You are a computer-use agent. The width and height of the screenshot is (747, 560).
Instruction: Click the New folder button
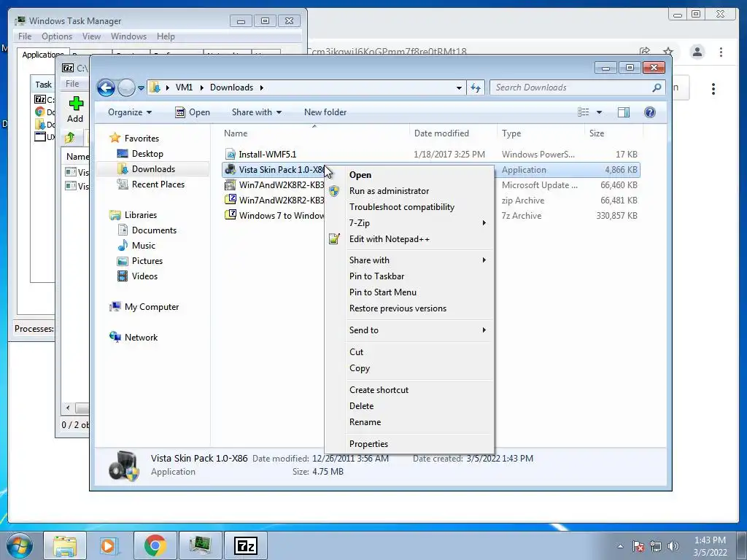click(325, 112)
